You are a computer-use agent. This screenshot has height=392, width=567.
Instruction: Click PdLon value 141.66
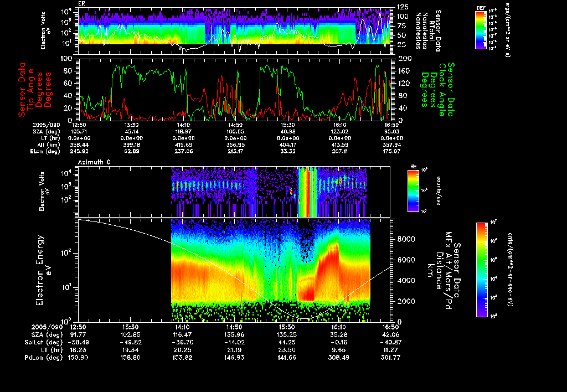tap(287, 358)
